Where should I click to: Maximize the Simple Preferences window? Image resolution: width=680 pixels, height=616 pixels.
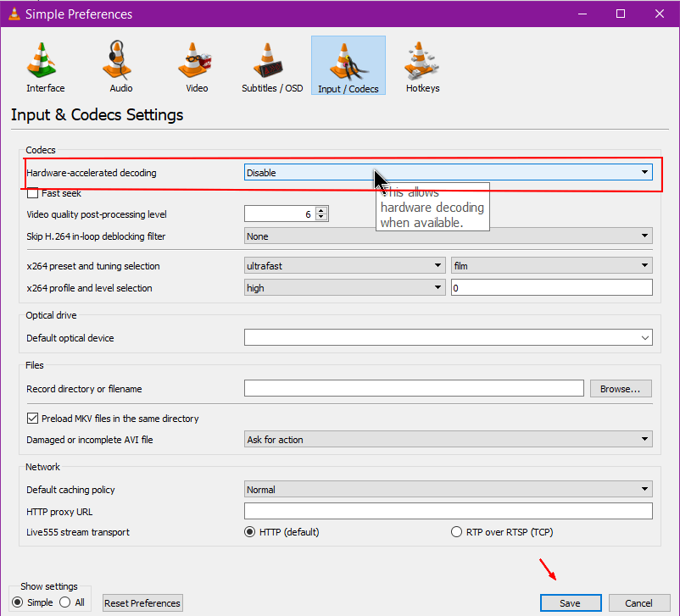tap(621, 14)
